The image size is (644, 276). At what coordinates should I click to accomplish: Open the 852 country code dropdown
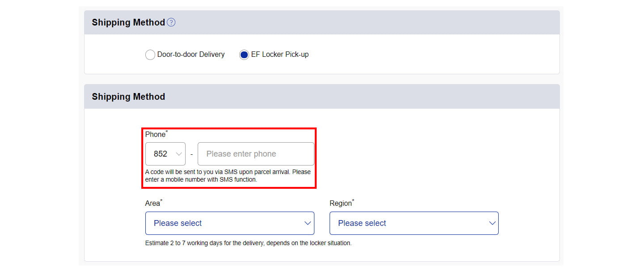(165, 154)
